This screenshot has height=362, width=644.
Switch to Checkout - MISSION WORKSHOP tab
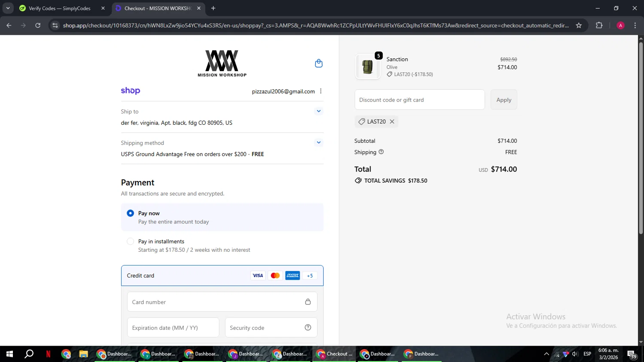click(x=157, y=8)
